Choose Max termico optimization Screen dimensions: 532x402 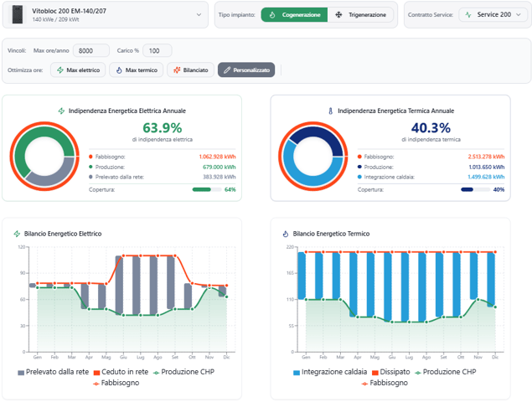click(x=135, y=70)
